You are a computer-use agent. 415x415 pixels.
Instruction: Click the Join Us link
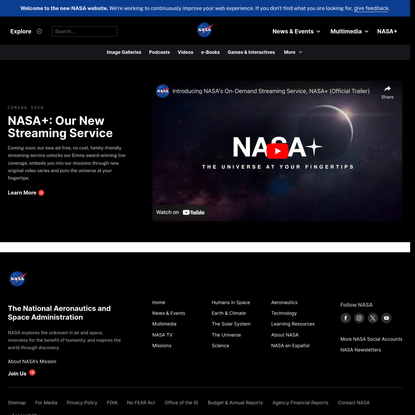click(x=17, y=374)
